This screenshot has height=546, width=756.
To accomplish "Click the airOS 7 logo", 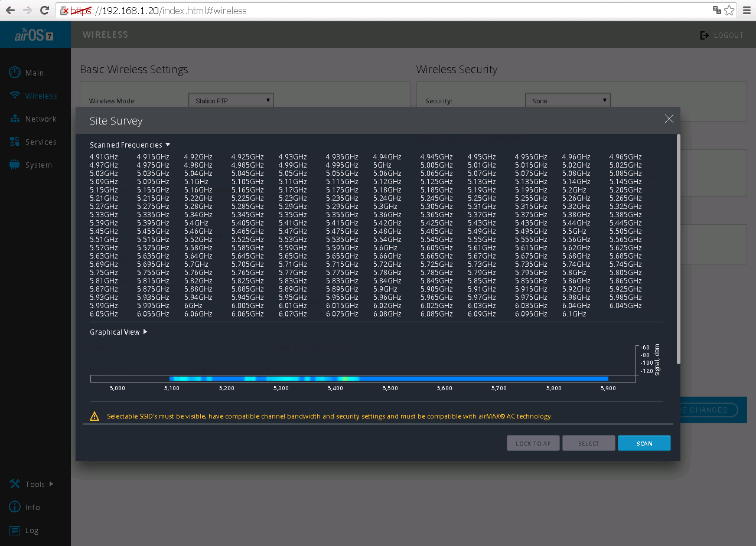I will [35, 35].
